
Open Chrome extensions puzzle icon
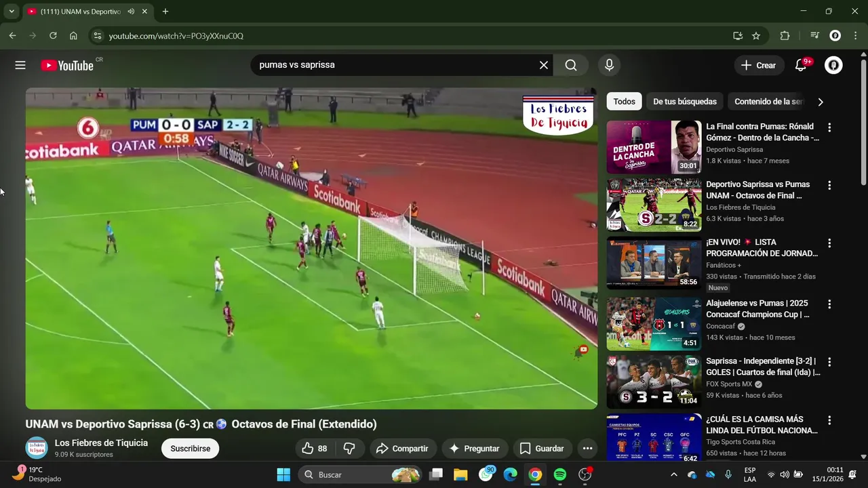click(x=785, y=36)
